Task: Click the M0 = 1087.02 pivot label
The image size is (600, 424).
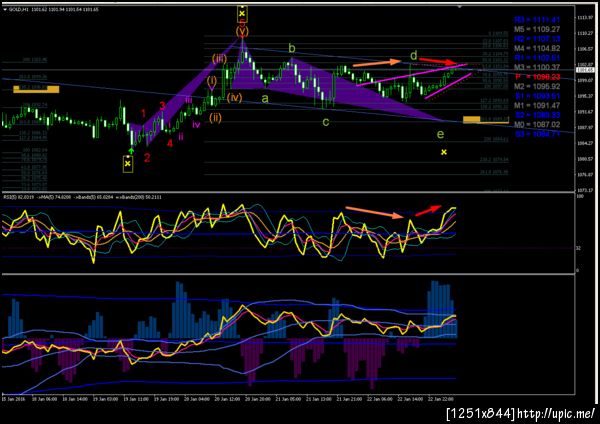Action: (x=537, y=124)
